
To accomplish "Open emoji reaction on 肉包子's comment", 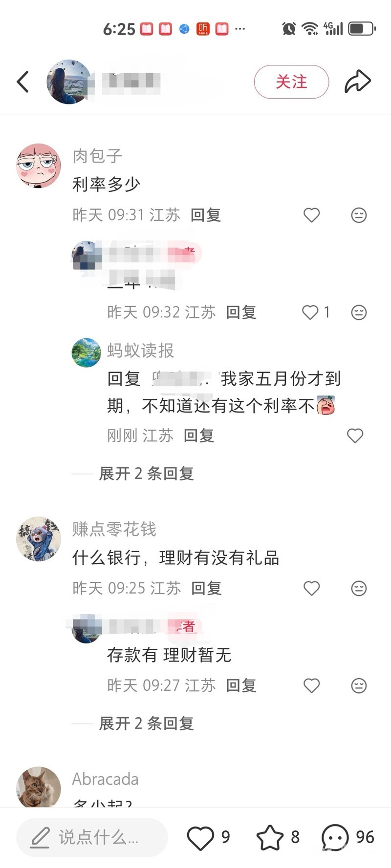I will click(x=359, y=215).
